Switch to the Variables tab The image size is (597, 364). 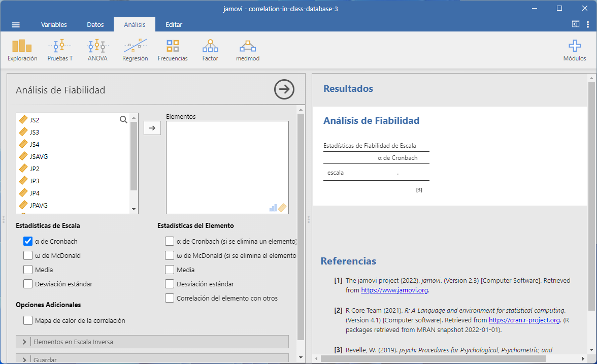click(54, 25)
